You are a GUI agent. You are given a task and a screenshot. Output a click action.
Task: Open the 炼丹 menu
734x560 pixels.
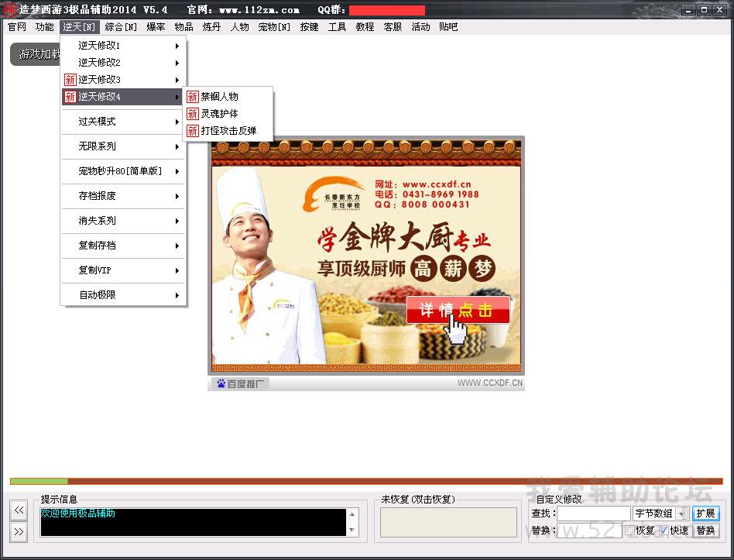click(211, 27)
